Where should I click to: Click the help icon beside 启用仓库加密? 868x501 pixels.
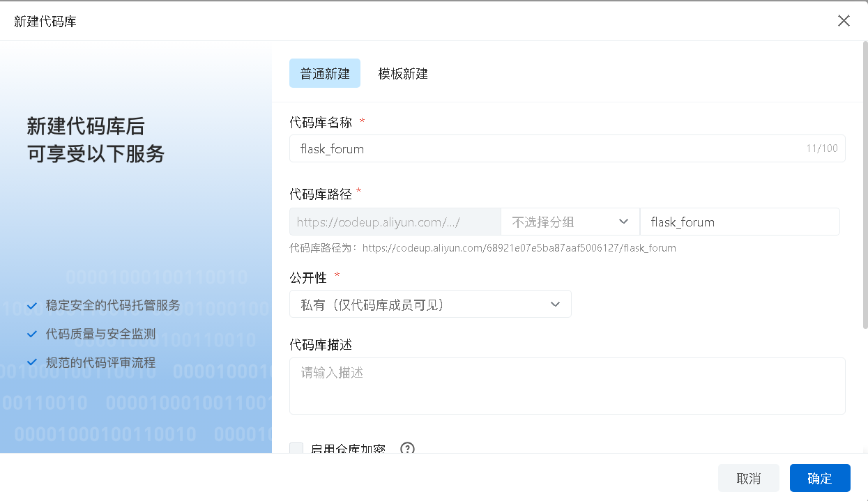[x=407, y=448]
